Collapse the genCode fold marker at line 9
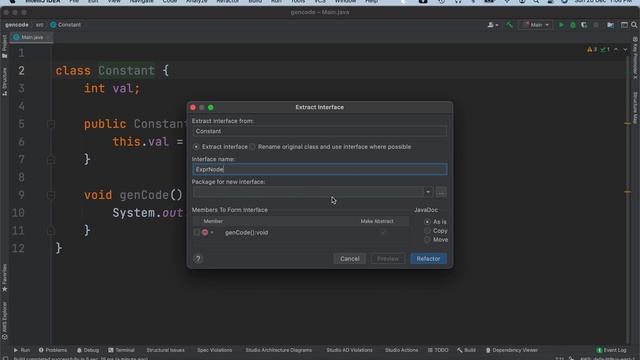 click(x=51, y=195)
